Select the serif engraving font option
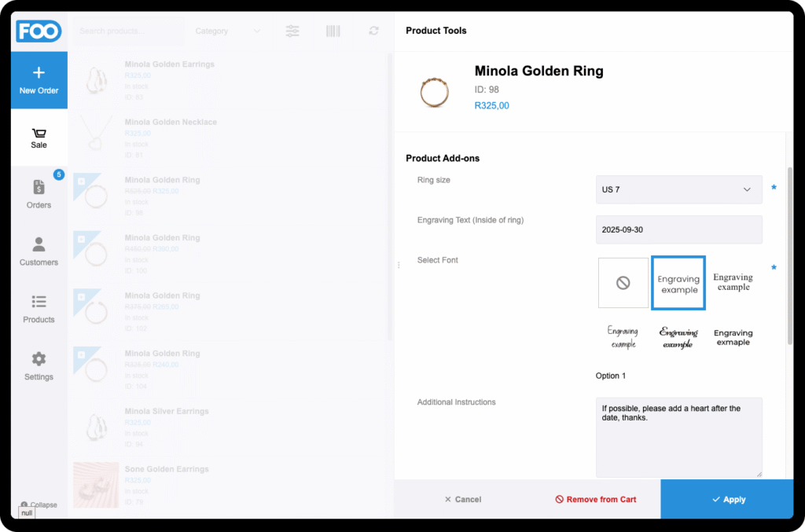The width and height of the screenshot is (805, 532). (x=733, y=282)
